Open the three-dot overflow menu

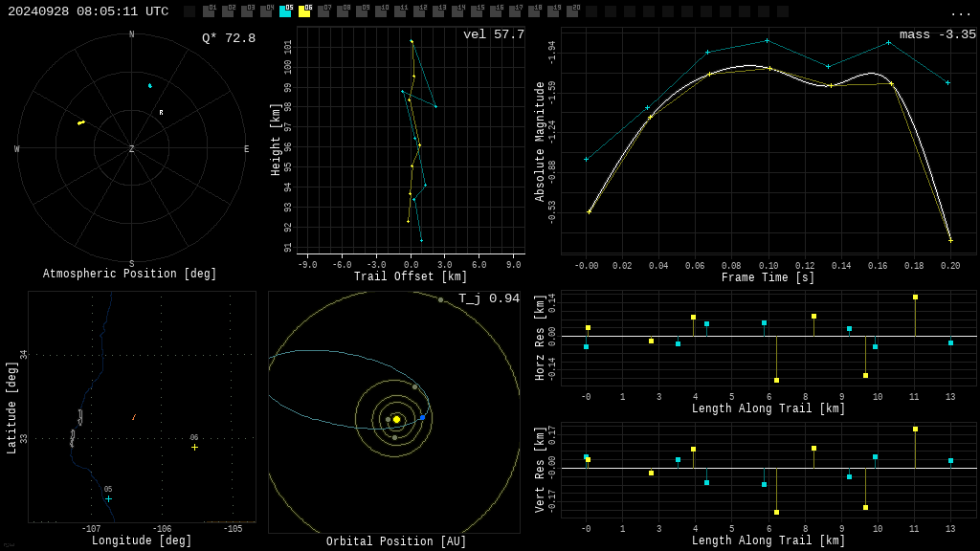click(960, 12)
